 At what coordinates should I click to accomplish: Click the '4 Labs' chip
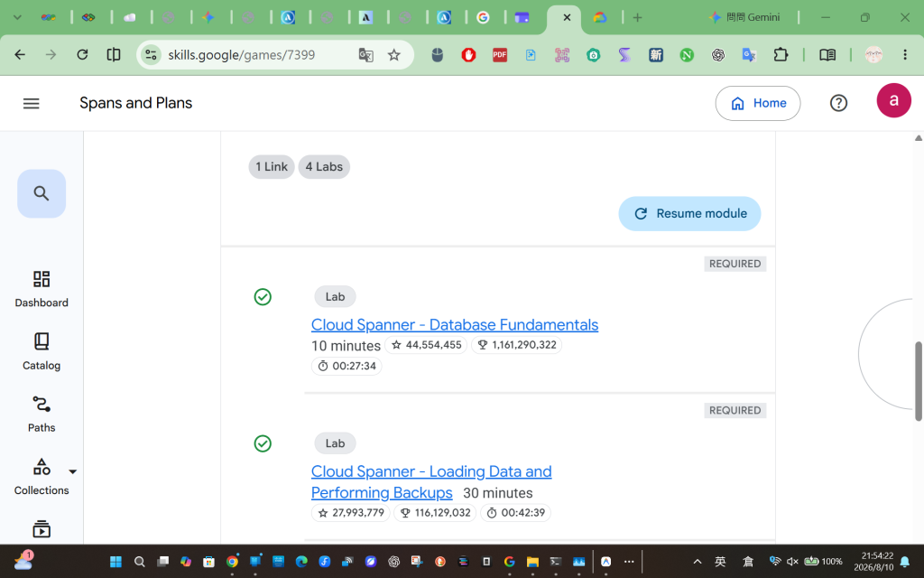[x=324, y=167]
